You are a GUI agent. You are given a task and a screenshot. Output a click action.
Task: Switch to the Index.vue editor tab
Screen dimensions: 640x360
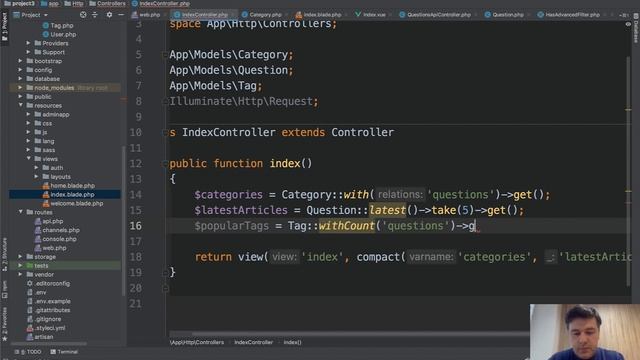371,15
